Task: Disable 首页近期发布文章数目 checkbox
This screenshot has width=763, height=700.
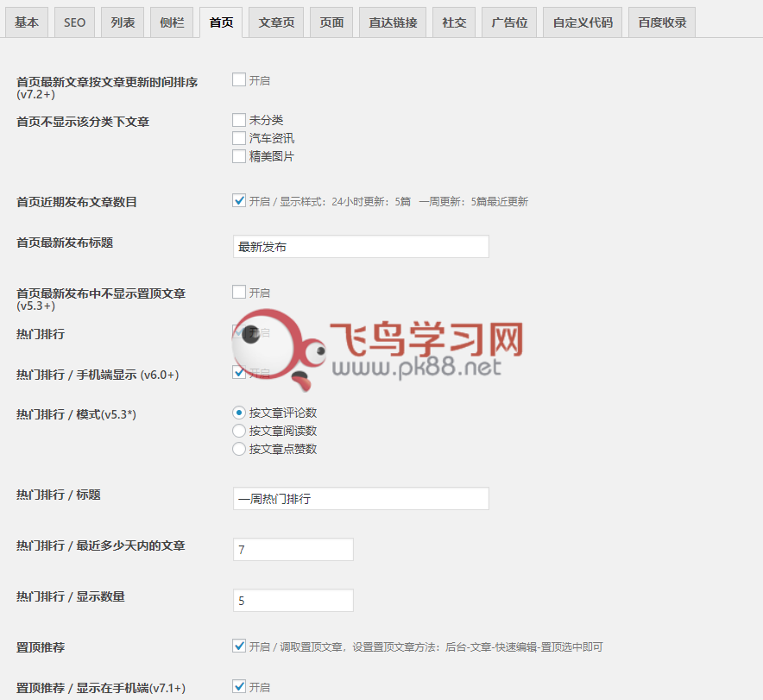Action: point(239,201)
